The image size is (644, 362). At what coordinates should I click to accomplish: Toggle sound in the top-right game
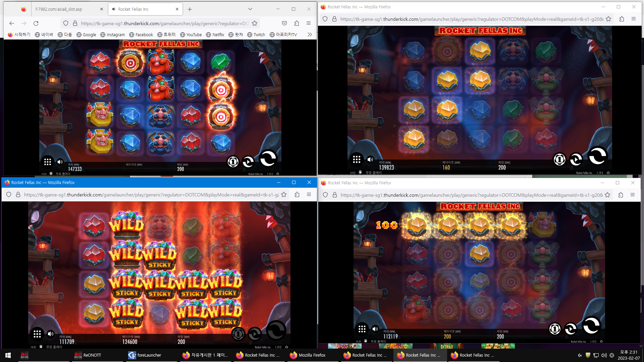[370, 160]
